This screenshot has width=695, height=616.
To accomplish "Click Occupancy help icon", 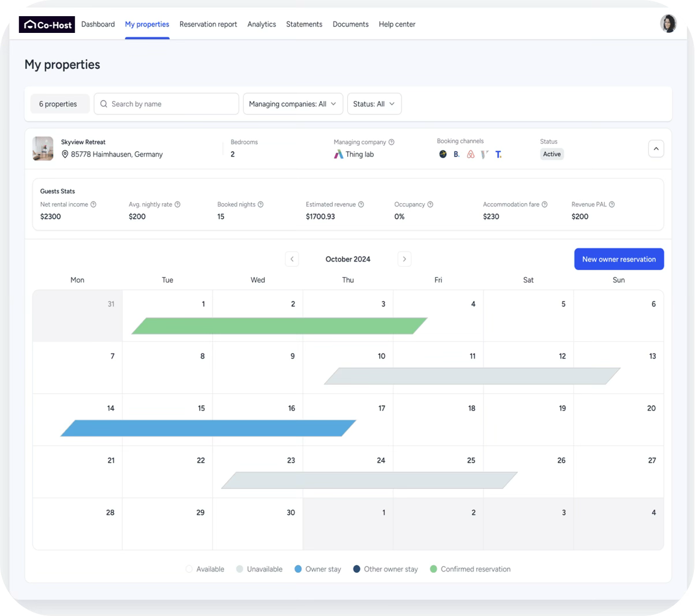I will [x=430, y=204].
